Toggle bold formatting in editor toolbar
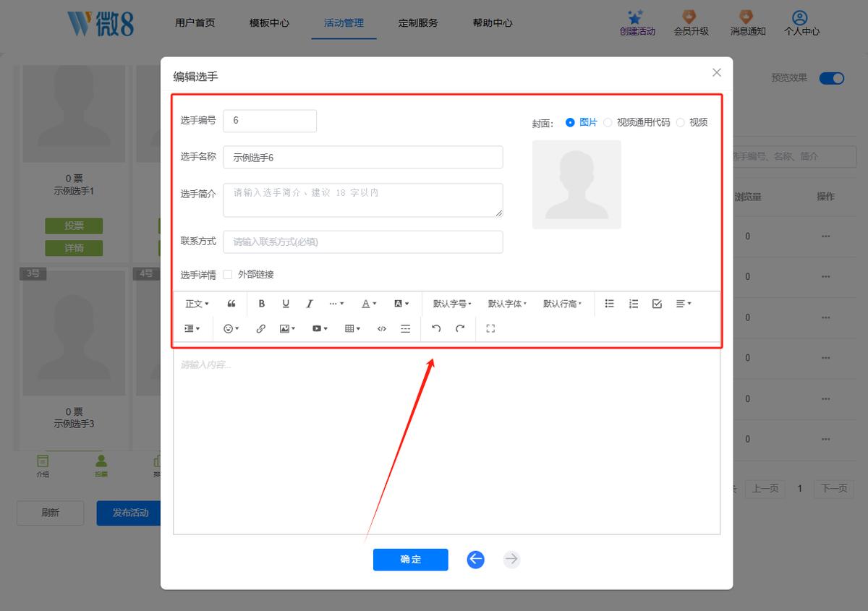 [262, 304]
